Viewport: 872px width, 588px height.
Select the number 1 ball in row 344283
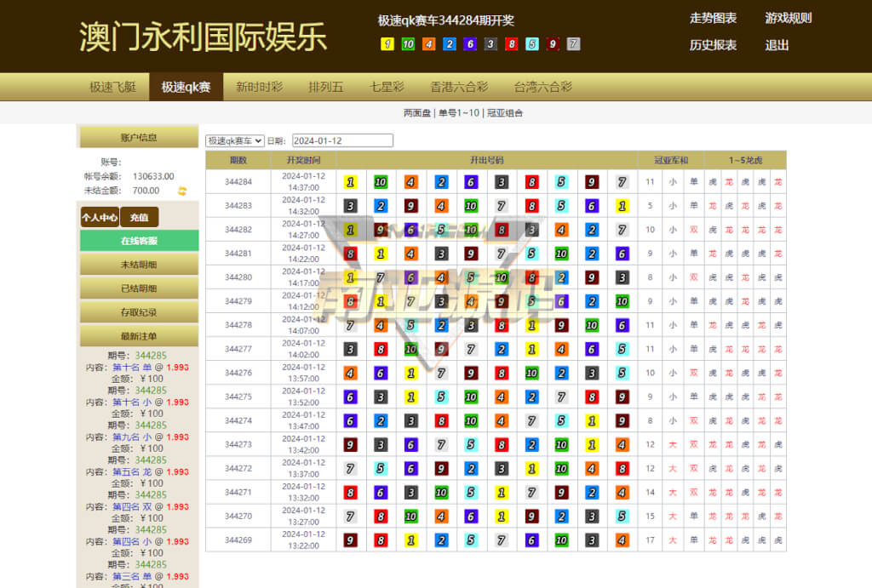pyautogui.click(x=622, y=206)
